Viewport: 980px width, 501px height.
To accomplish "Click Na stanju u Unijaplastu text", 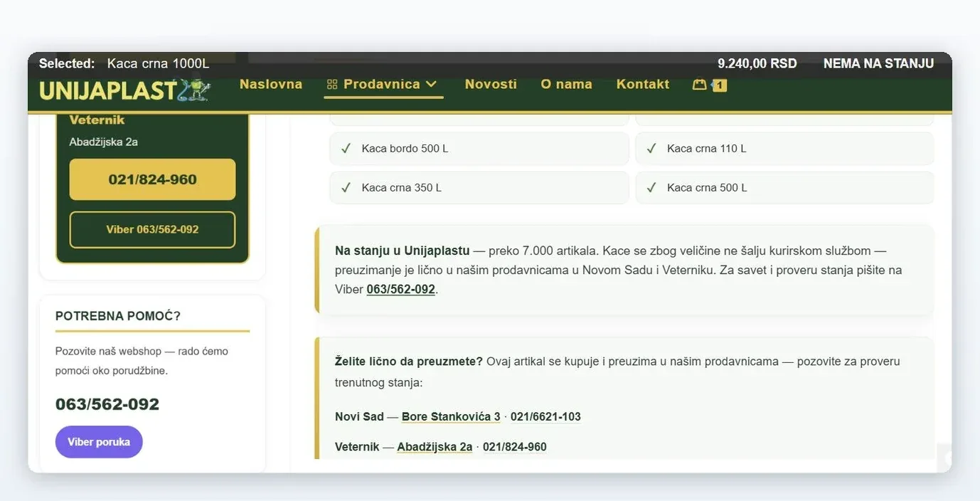I will click(403, 250).
